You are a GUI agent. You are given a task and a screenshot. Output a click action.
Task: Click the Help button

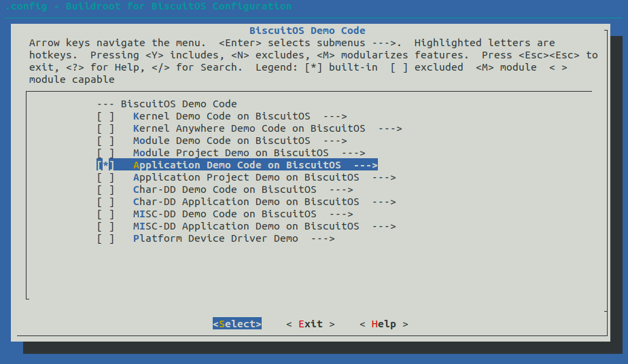coord(384,324)
